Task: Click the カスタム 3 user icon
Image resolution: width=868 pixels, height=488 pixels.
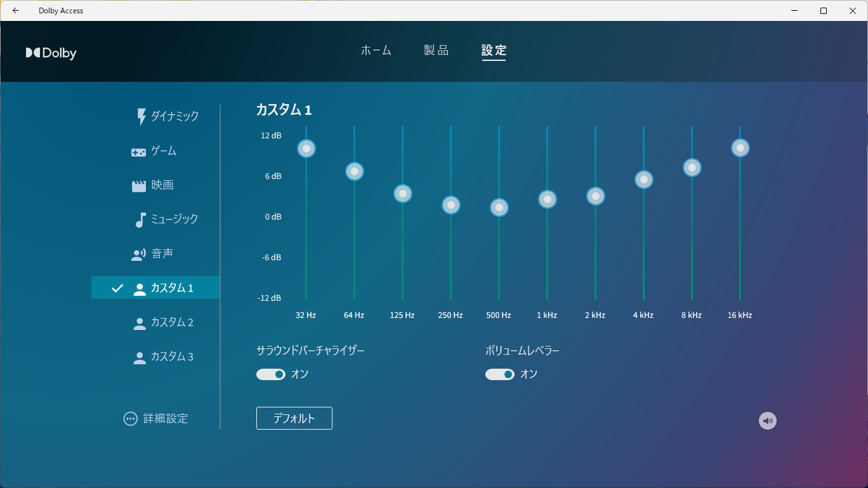Action: coord(140,357)
